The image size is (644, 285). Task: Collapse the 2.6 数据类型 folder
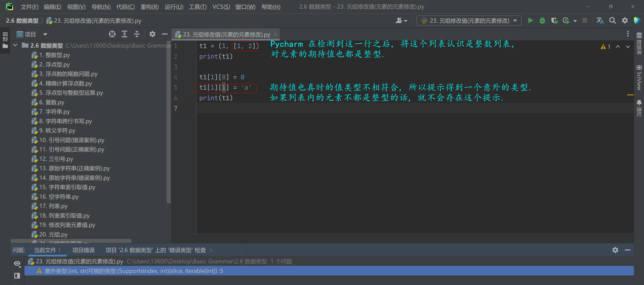(x=15, y=45)
